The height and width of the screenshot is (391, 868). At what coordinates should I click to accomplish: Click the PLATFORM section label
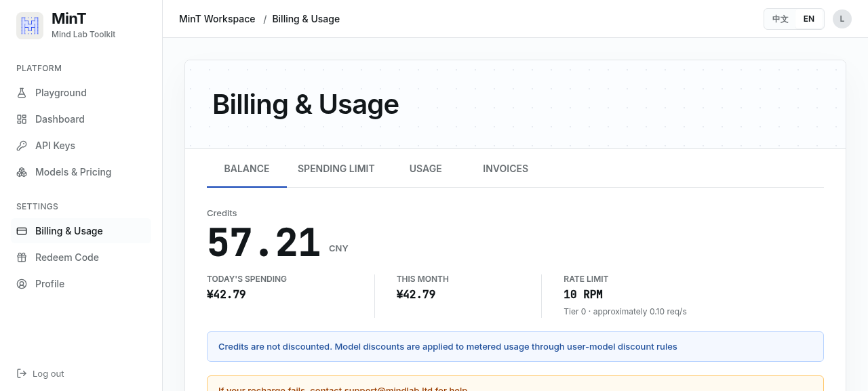[39, 68]
